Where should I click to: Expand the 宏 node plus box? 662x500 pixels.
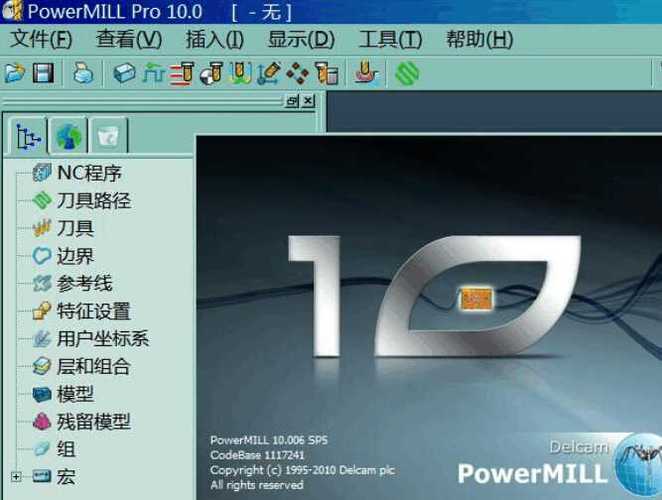(x=16, y=477)
